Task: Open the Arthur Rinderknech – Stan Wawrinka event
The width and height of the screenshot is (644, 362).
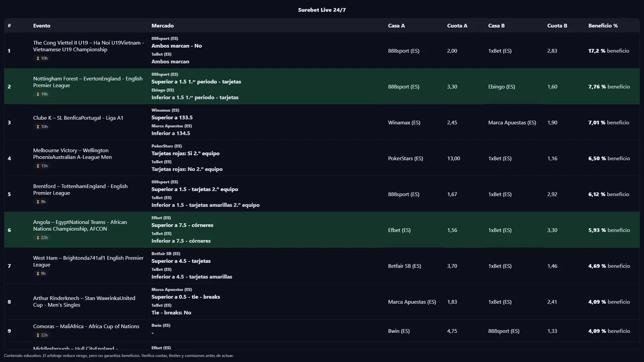Action: (84, 302)
